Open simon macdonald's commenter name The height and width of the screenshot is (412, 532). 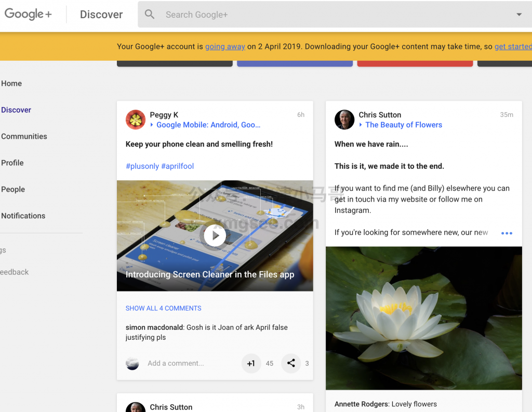pos(154,327)
